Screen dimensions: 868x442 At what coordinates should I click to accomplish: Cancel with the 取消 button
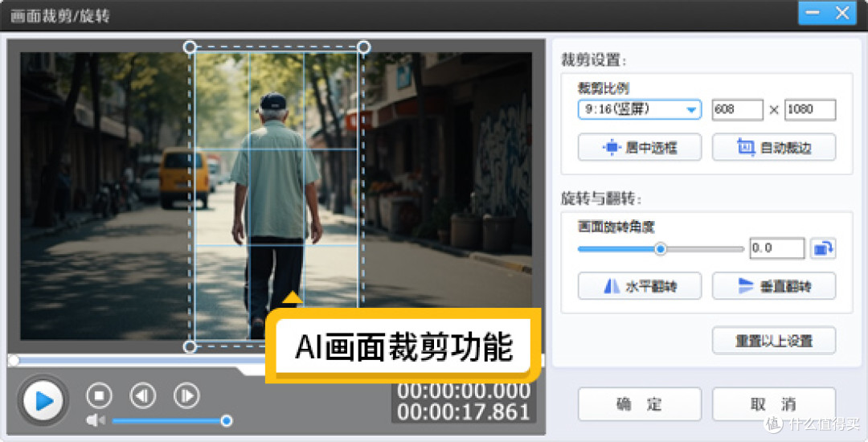pyautogui.click(x=773, y=404)
